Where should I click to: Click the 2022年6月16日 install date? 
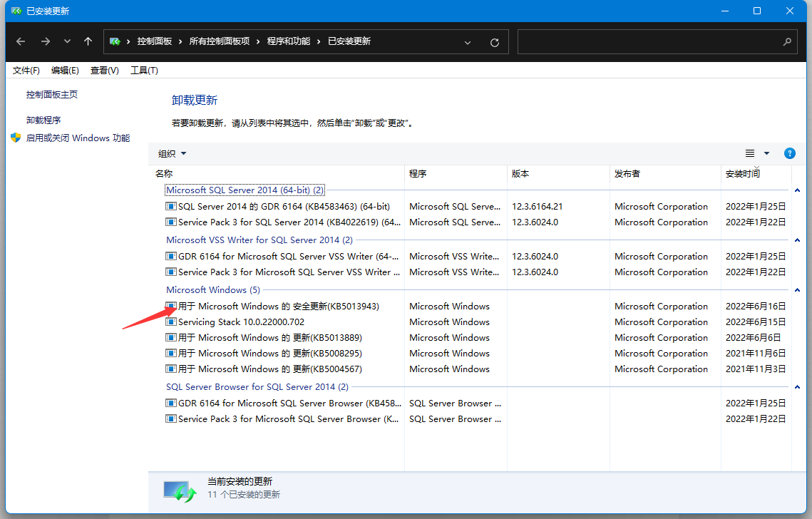point(756,307)
